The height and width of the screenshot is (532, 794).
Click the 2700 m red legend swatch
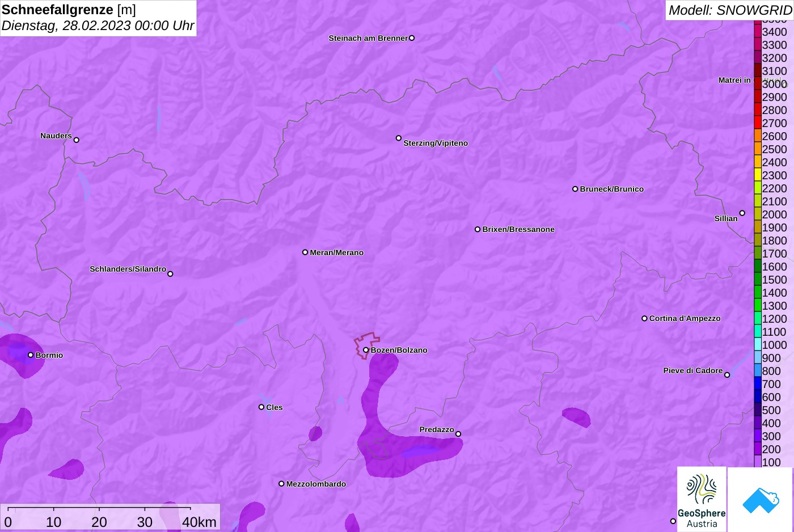pyautogui.click(x=757, y=123)
